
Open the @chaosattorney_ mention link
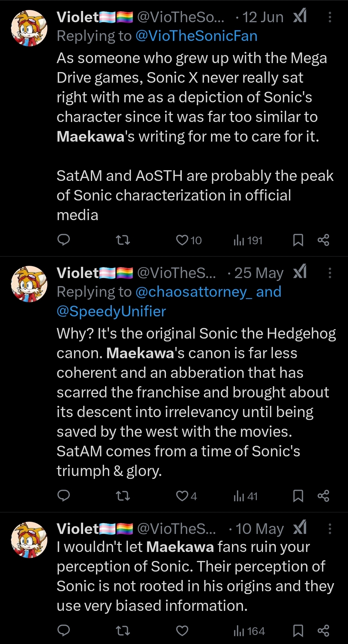194,292
